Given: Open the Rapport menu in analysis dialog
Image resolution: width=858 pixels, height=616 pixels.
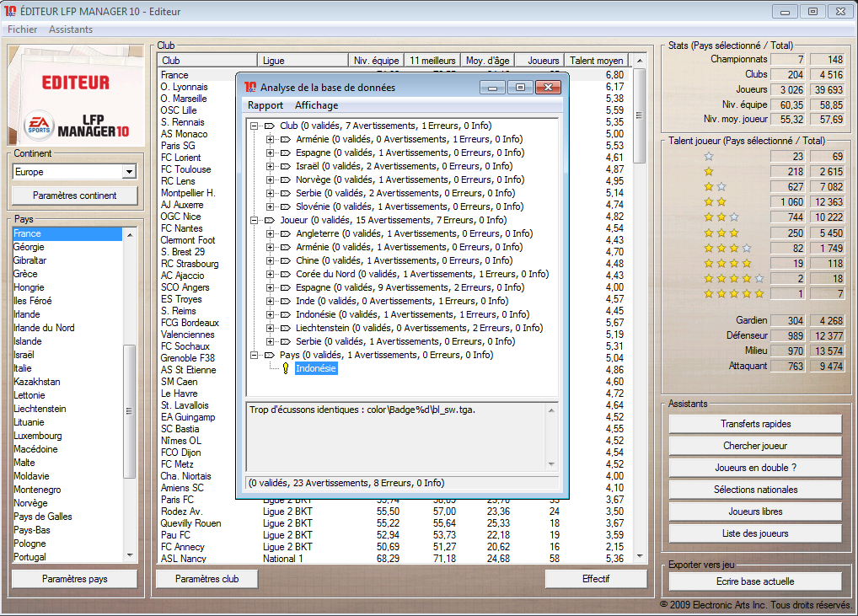Looking at the screenshot, I should click(265, 105).
